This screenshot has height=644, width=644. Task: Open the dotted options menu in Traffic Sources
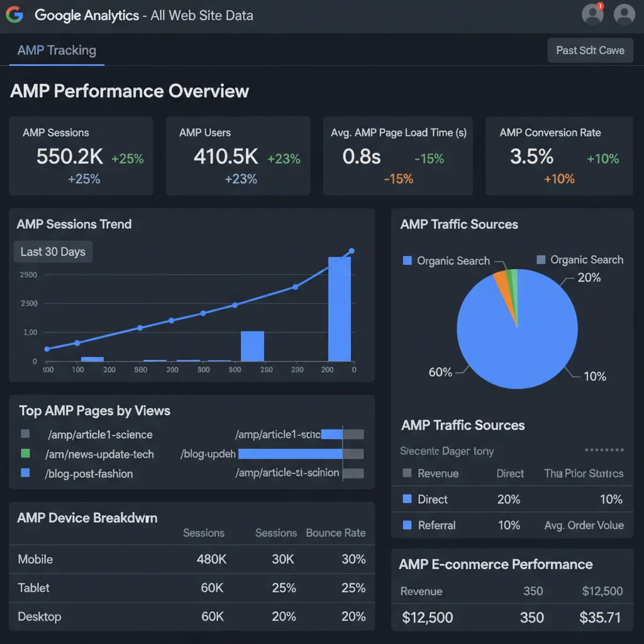(604, 450)
